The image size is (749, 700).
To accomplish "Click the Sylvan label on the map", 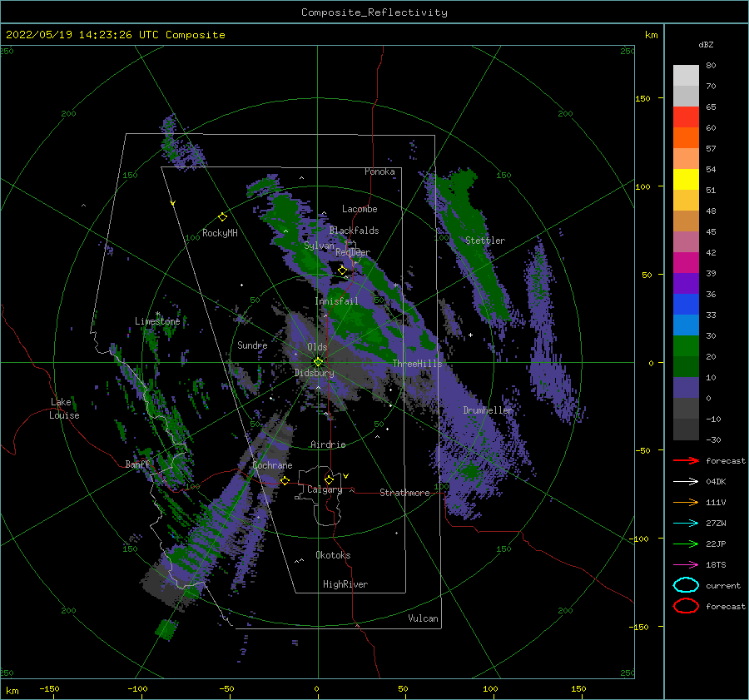I will [x=319, y=246].
